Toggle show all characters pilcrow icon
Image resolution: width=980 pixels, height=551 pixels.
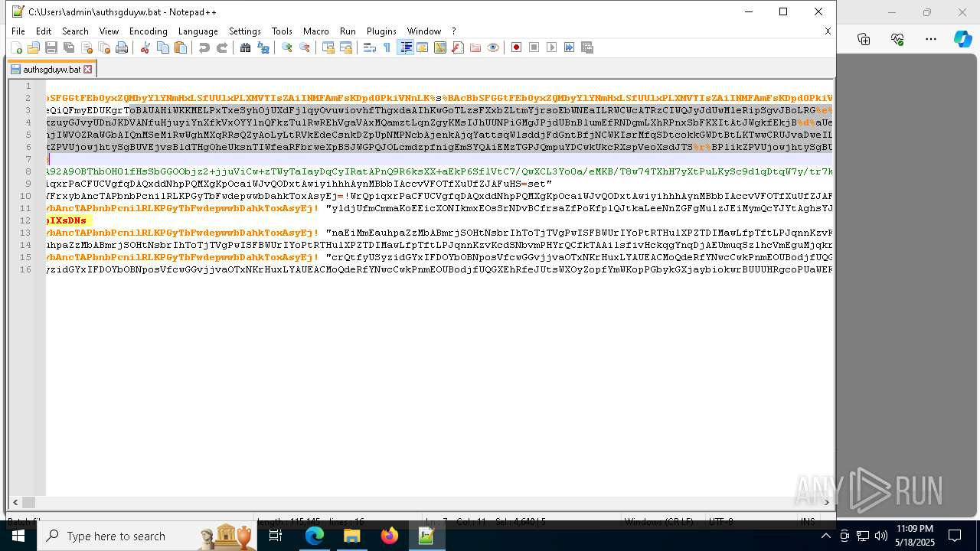click(387, 47)
